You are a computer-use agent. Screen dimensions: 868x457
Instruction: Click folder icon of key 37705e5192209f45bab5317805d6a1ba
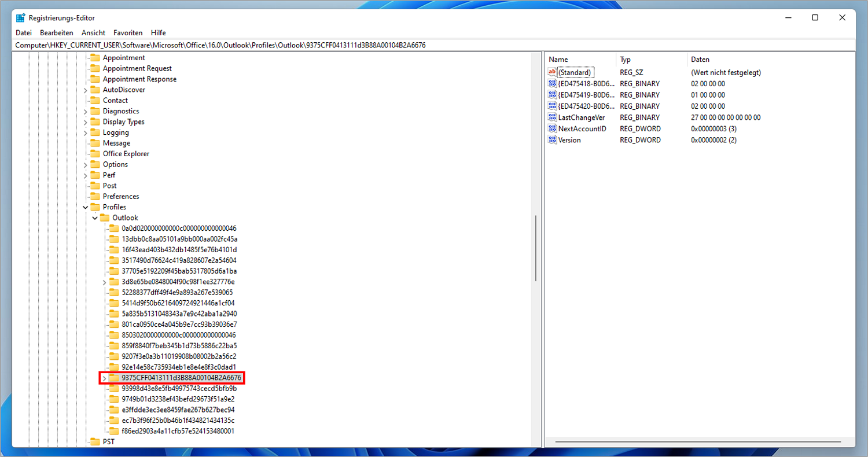click(x=114, y=271)
